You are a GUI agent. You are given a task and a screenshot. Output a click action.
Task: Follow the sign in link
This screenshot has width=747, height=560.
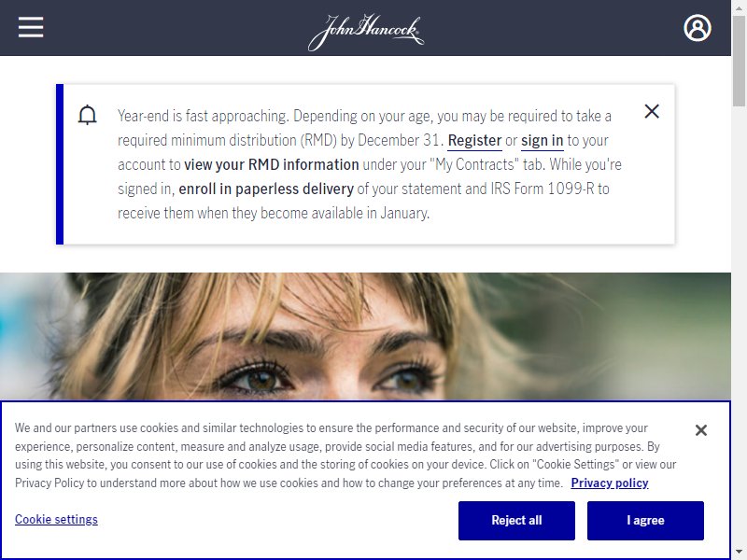coord(543,141)
